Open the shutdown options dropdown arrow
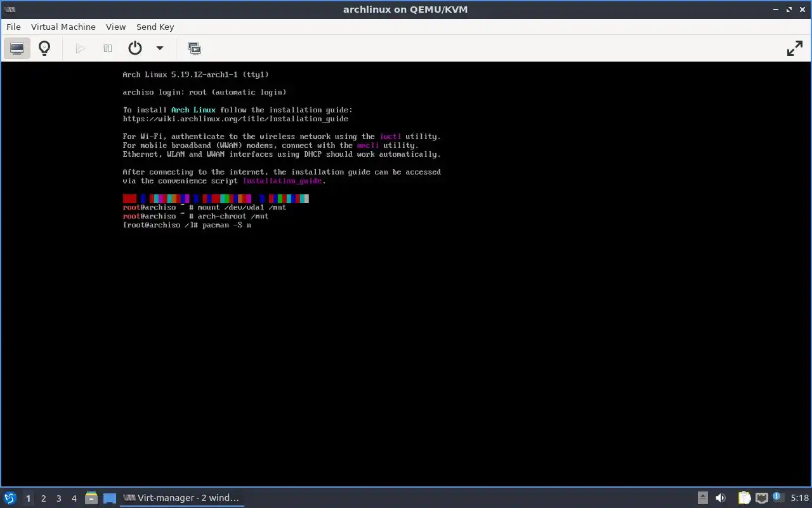Screen dimensions: 812x508 [160, 48]
